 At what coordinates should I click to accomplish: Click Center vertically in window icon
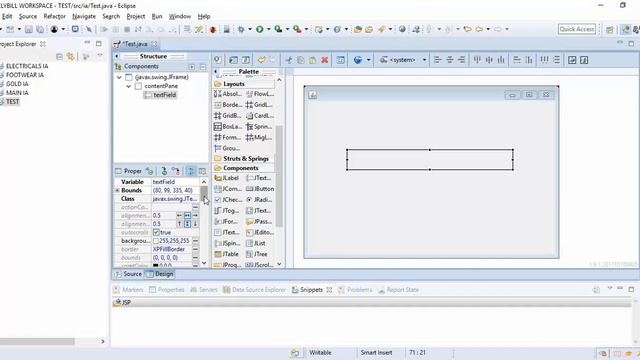click(584, 60)
